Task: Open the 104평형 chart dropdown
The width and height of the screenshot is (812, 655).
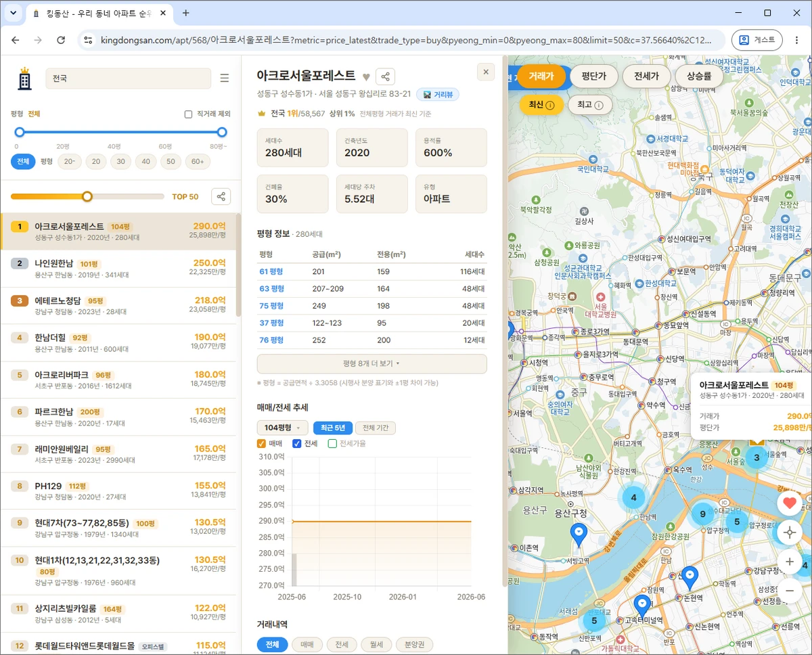Action: click(282, 428)
